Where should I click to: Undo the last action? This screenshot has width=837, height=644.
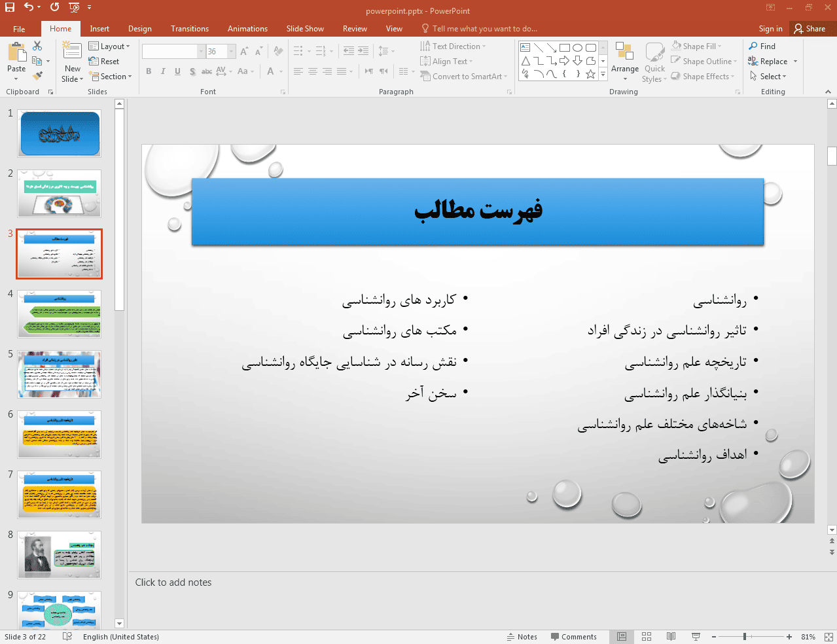click(x=28, y=7)
